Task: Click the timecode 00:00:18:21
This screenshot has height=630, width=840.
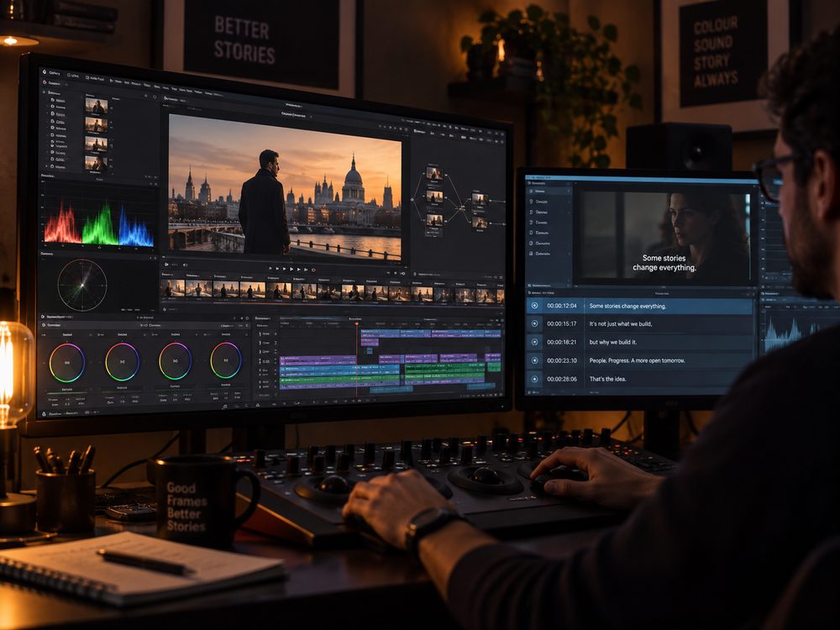Action: pos(561,343)
